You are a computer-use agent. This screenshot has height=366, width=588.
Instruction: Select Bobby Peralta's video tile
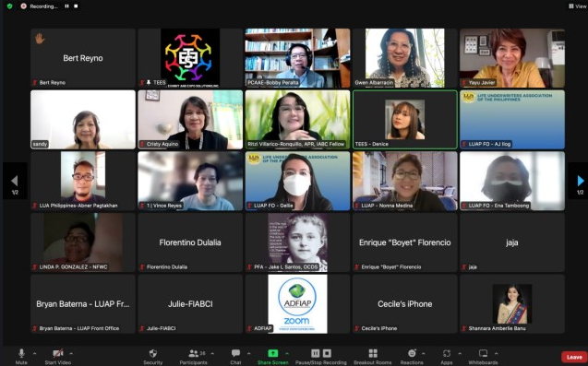tap(298, 58)
